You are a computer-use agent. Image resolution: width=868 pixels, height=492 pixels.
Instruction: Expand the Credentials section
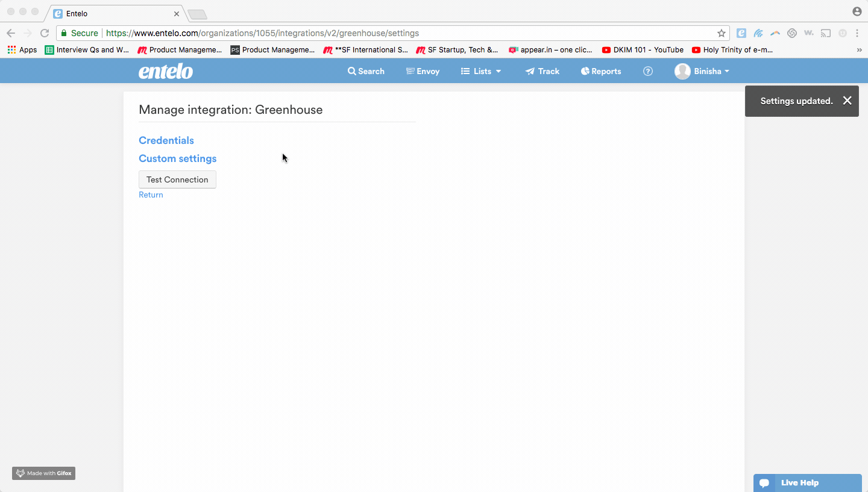click(x=166, y=140)
